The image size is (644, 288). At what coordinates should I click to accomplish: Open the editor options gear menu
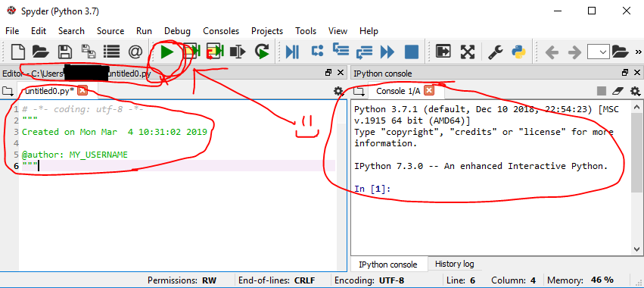tap(338, 91)
